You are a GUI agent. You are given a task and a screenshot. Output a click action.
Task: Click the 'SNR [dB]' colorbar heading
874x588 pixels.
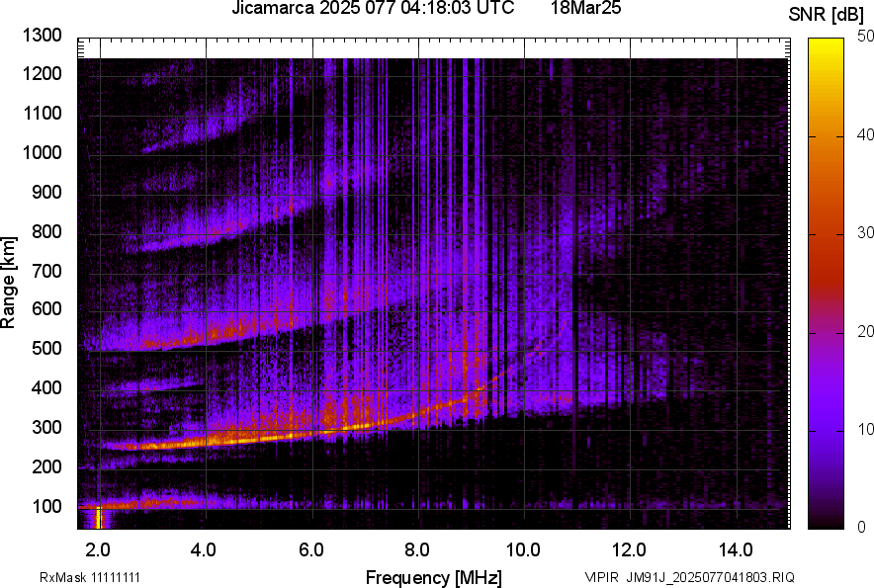[x=826, y=15]
